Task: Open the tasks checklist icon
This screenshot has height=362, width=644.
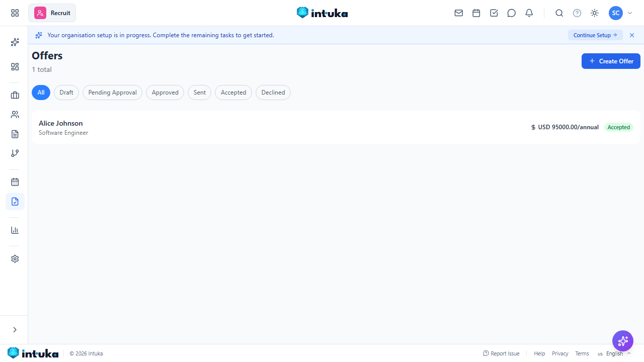Action: [494, 13]
